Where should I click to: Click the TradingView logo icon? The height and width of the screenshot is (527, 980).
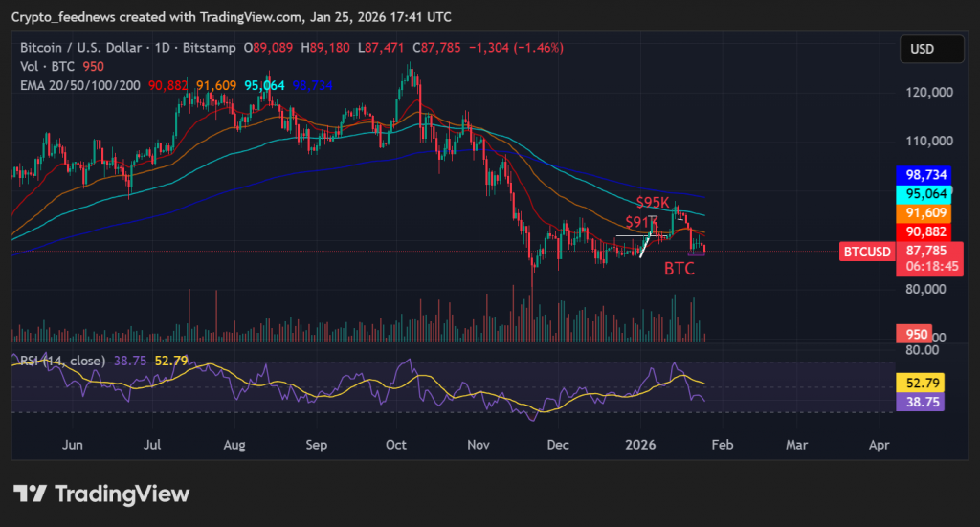pos(31,494)
